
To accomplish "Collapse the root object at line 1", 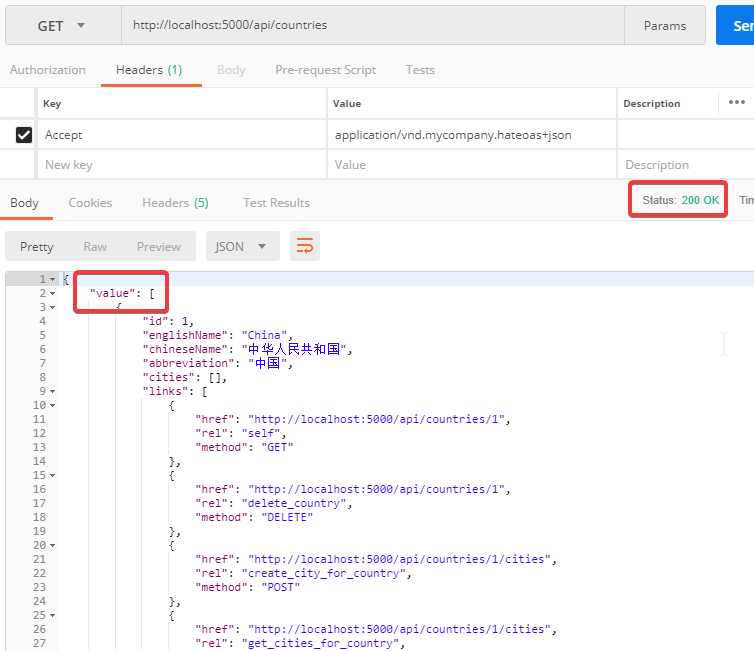I will 52,280.
